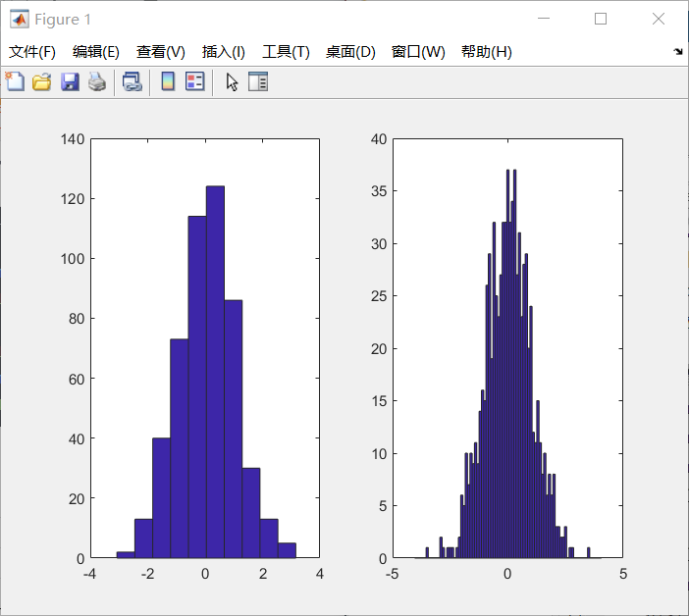The image size is (689, 616).
Task: Insert a legend from the toolbar
Action: pyautogui.click(x=195, y=81)
